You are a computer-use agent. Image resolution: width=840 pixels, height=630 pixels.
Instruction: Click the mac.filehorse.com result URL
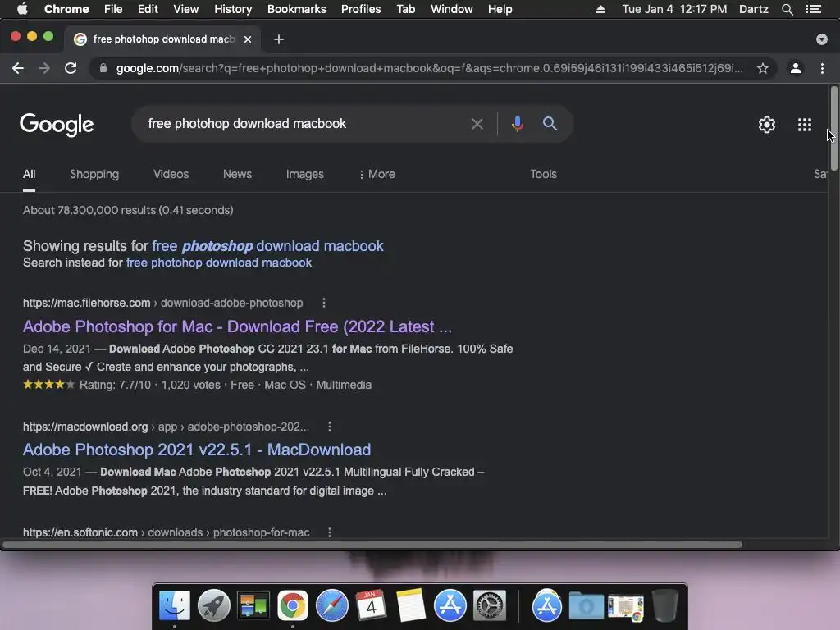pyautogui.click(x=86, y=303)
